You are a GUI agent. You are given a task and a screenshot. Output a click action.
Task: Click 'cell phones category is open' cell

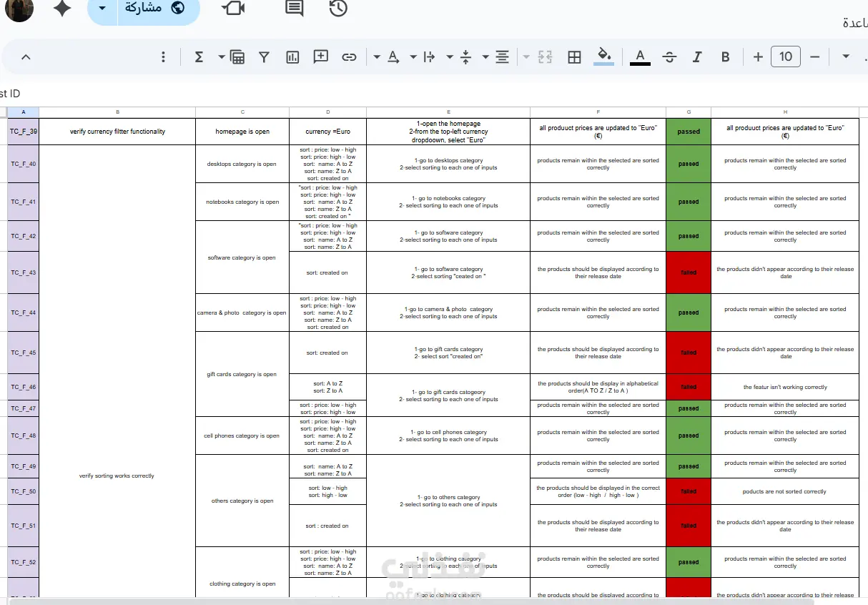point(242,436)
